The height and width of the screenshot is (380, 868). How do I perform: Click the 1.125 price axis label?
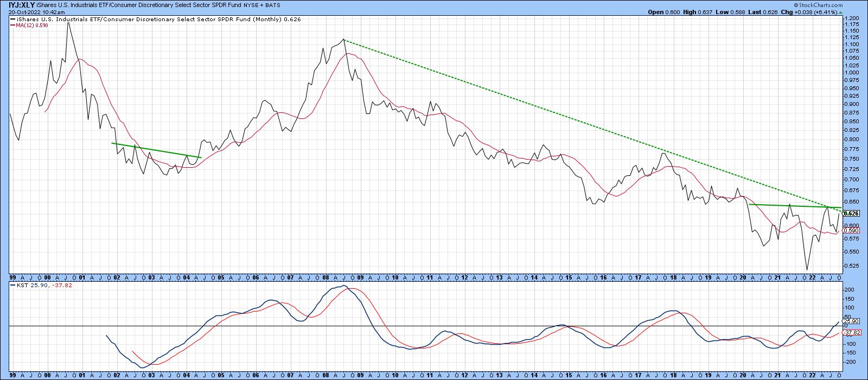click(x=852, y=37)
